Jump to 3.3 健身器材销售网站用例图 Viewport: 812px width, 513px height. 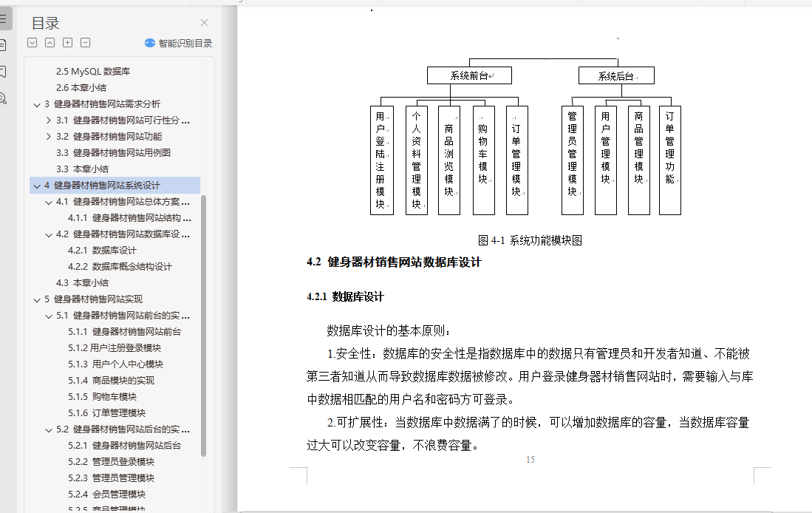pos(113,153)
